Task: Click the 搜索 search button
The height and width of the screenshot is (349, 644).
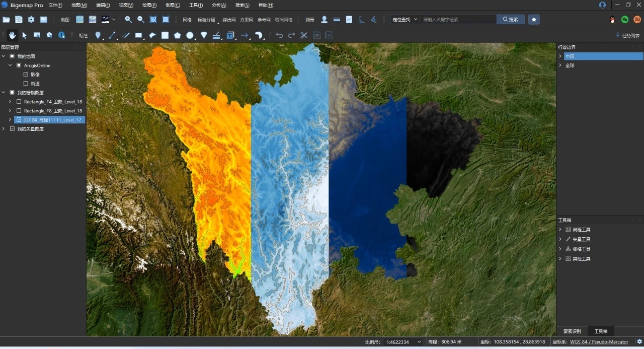Action: (x=510, y=19)
